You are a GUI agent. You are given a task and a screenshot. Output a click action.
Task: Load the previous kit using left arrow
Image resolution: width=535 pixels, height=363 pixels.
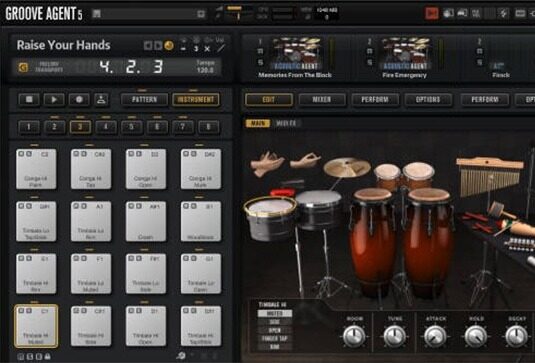148,46
